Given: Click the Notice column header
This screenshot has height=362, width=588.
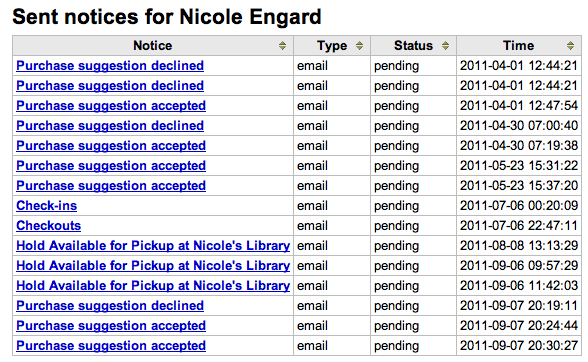Looking at the screenshot, I should (153, 46).
